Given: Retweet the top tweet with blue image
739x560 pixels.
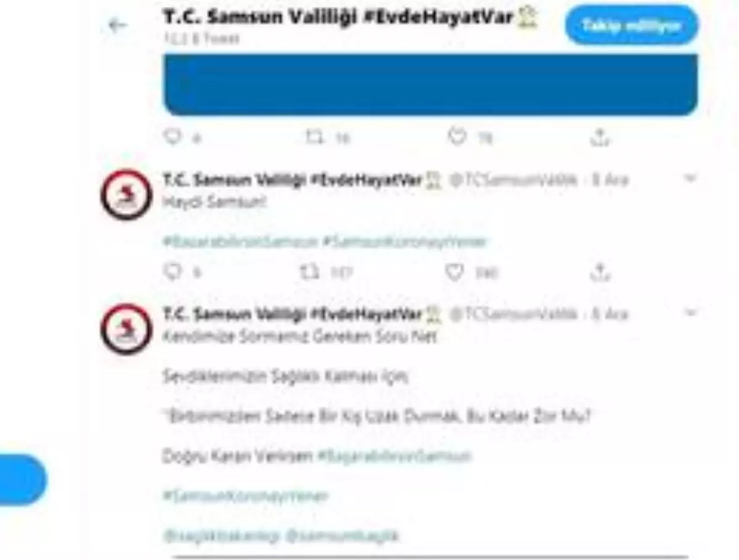Looking at the screenshot, I should [x=315, y=137].
